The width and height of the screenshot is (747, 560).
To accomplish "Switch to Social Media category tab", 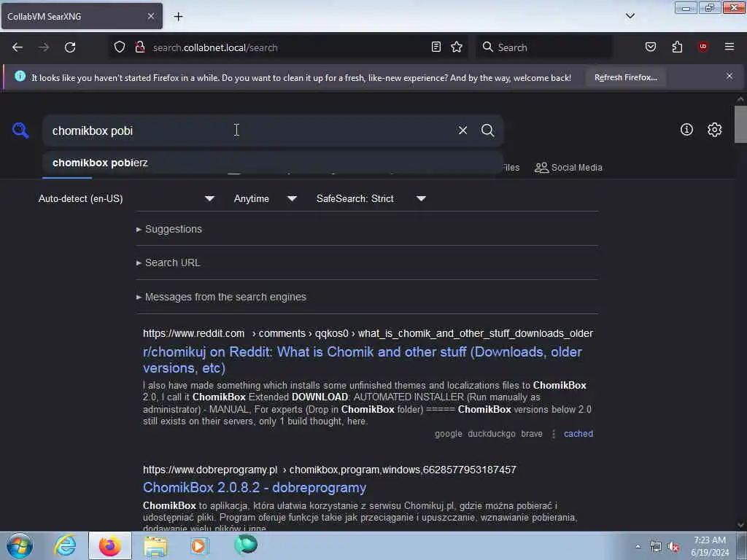I will coord(568,168).
